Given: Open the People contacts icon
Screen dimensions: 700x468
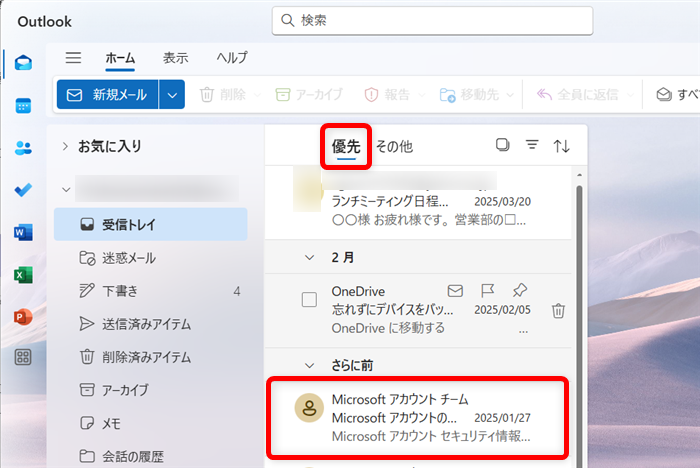Looking at the screenshot, I should click(23, 148).
